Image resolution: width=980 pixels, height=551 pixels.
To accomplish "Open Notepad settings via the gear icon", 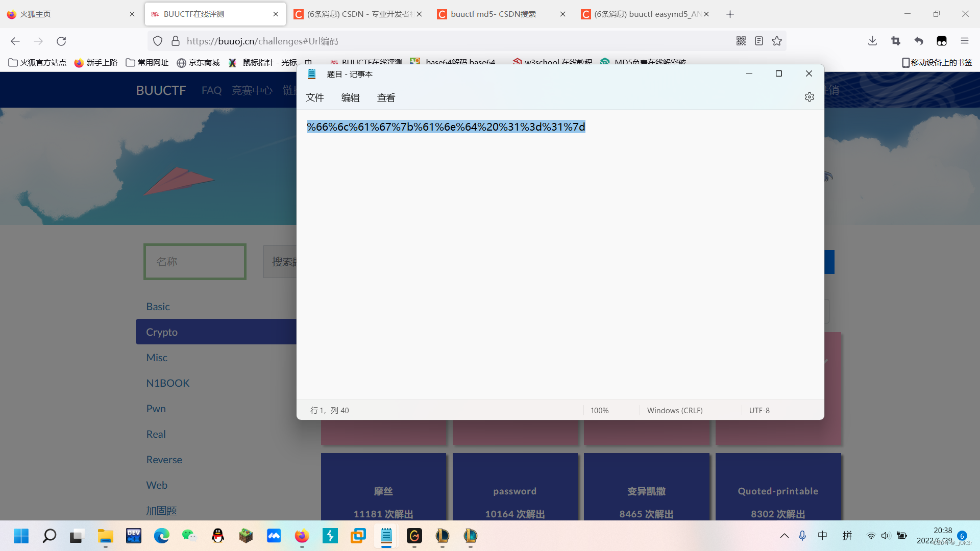I will click(x=809, y=96).
